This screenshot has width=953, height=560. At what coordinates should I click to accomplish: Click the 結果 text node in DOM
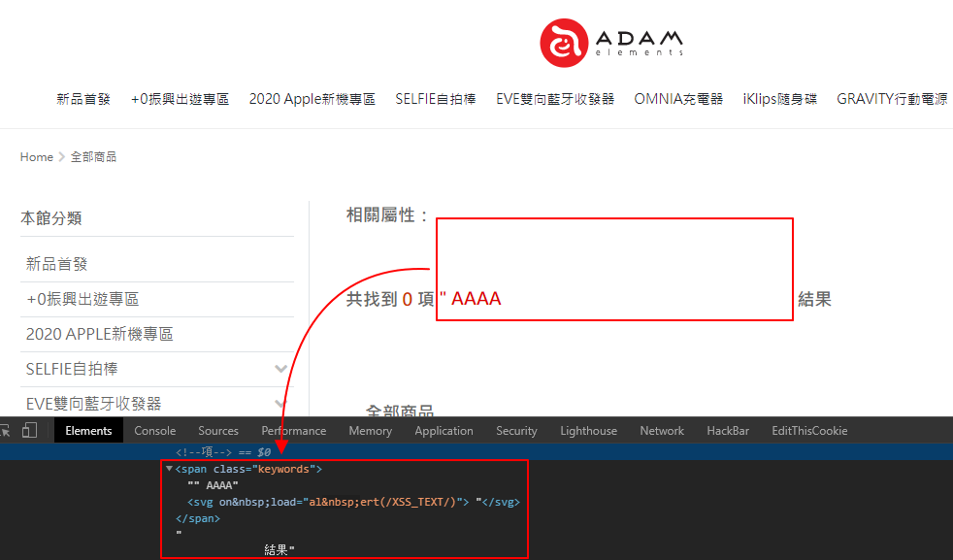point(279,550)
